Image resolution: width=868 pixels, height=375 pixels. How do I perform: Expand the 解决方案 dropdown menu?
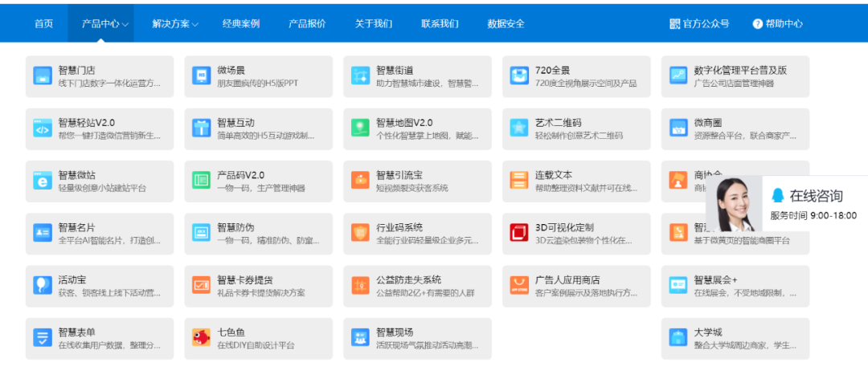click(x=175, y=24)
